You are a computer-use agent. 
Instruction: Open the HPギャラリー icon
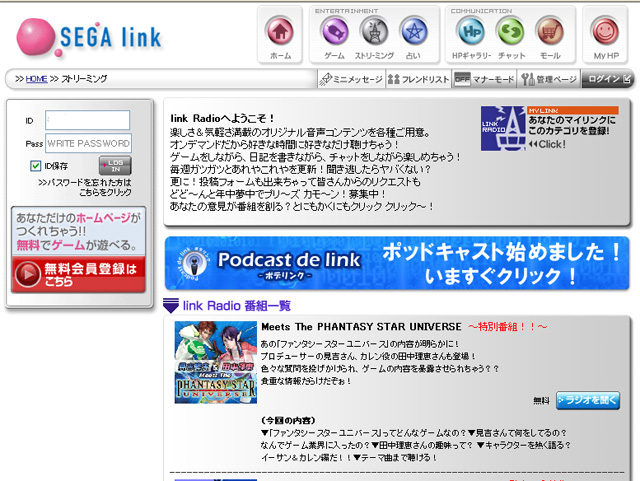click(471, 31)
